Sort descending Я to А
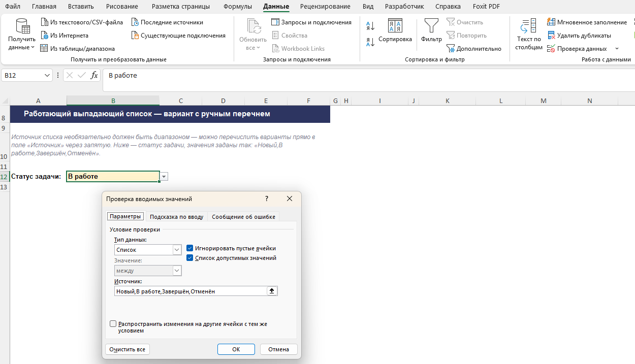Viewport: 635px width, 364px height. [370, 42]
